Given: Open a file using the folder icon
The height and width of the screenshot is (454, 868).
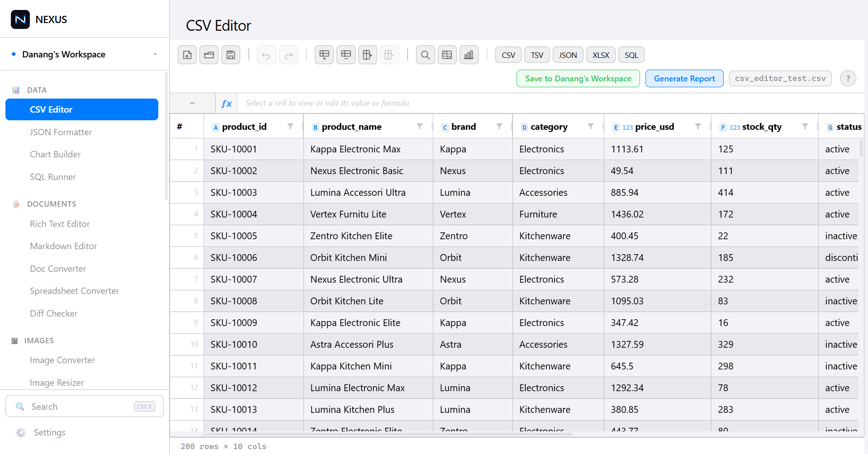Looking at the screenshot, I should (x=209, y=55).
